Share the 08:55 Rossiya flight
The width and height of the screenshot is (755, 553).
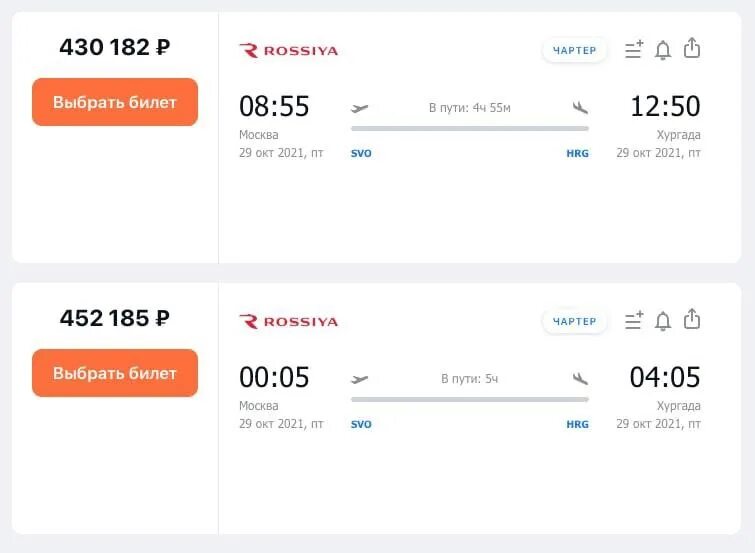click(692, 48)
